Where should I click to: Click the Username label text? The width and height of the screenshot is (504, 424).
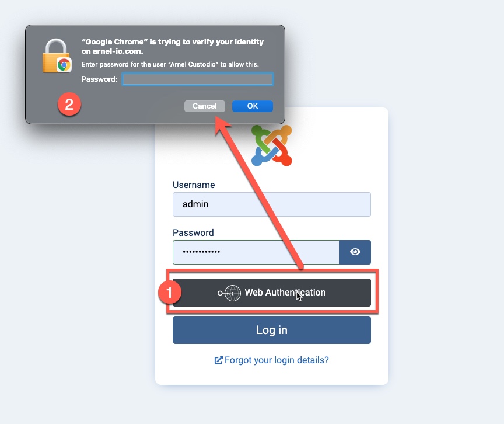[x=194, y=185]
